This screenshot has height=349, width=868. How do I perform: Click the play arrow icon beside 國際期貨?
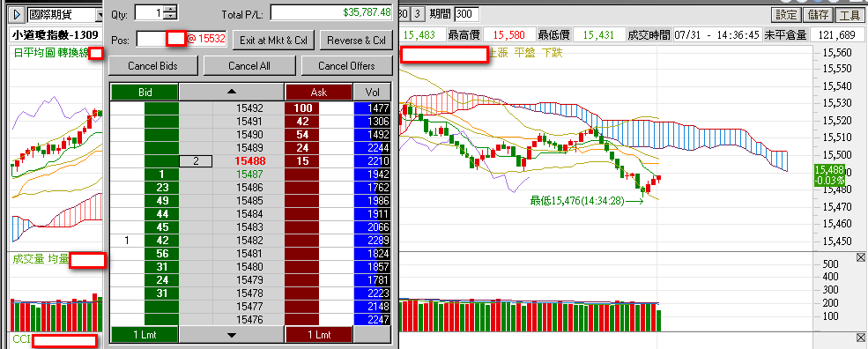17,14
